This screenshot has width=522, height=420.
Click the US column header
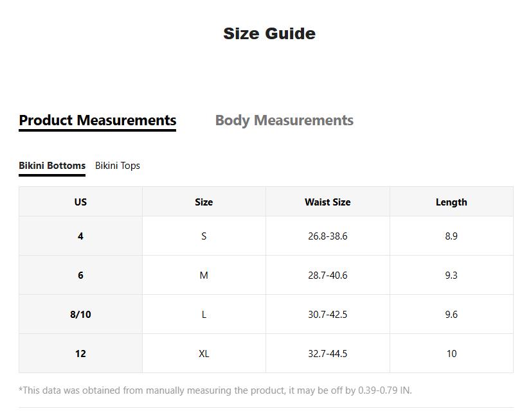(x=80, y=202)
